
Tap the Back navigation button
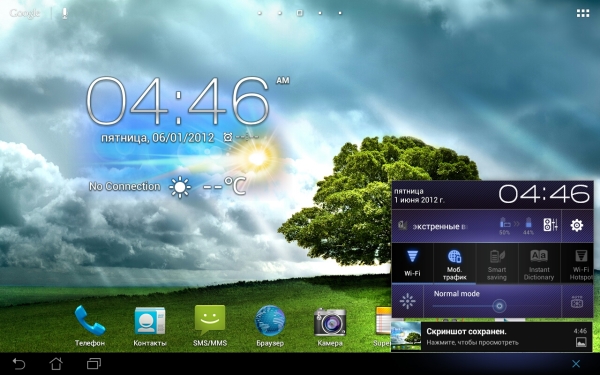pyautogui.click(x=19, y=364)
